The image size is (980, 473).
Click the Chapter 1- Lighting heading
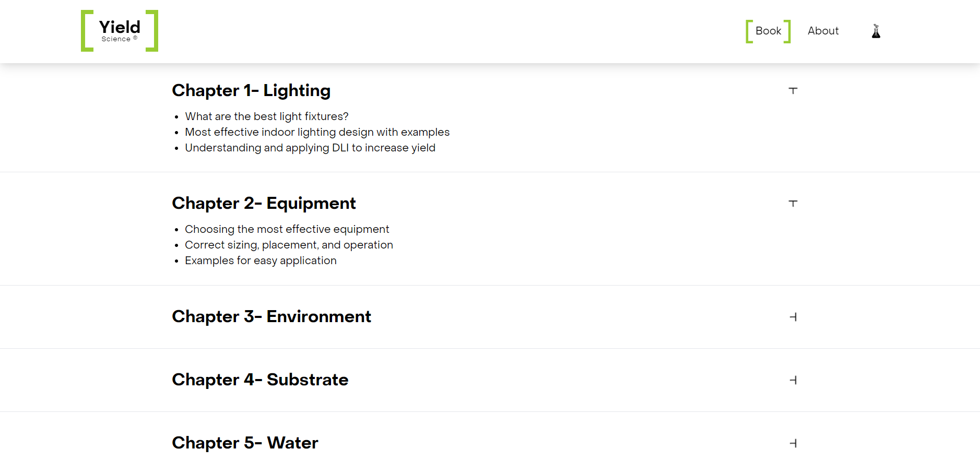tap(251, 90)
